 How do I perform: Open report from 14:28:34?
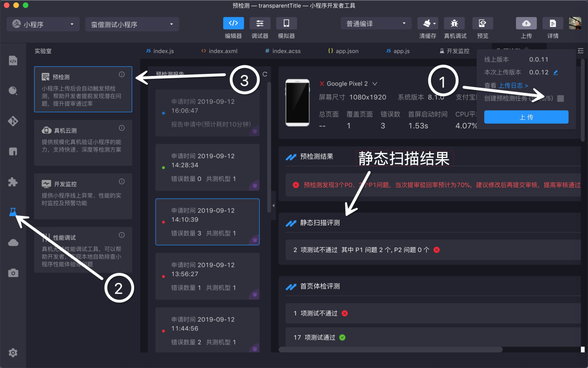[x=207, y=167]
